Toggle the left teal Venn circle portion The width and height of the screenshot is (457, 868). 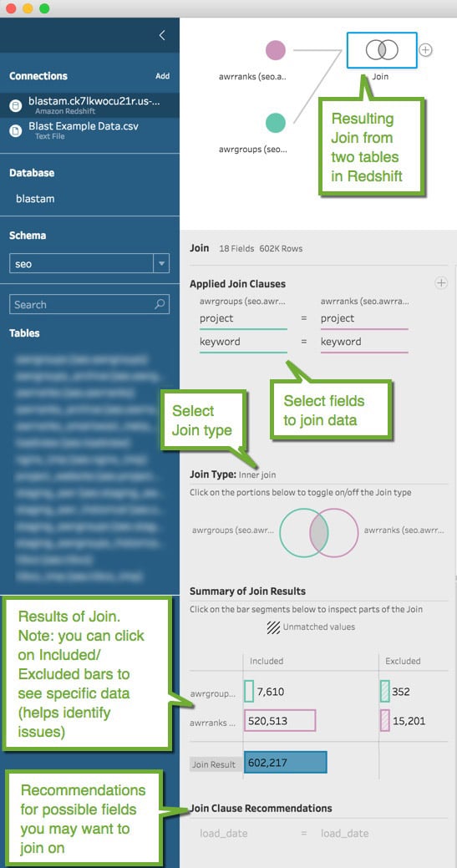(x=293, y=532)
